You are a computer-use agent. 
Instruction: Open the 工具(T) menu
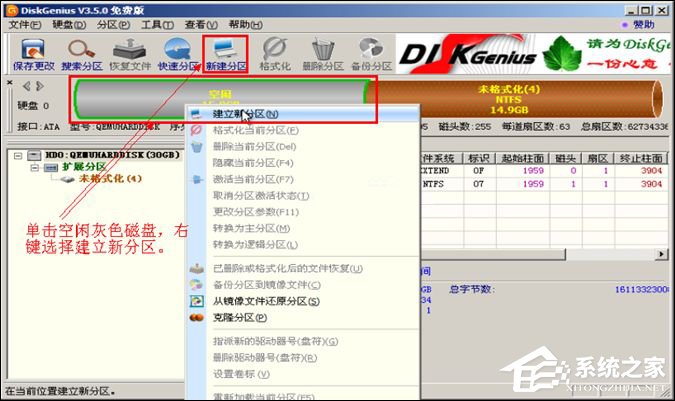pos(158,25)
